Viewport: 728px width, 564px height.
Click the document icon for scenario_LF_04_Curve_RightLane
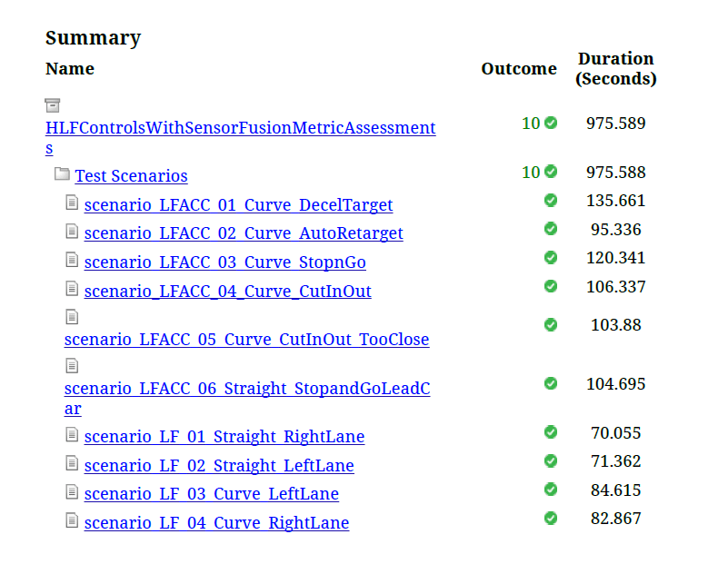(72, 520)
